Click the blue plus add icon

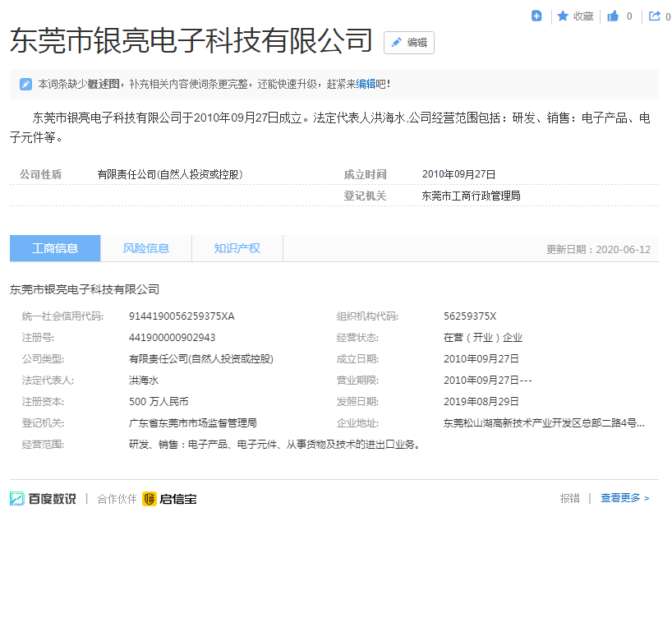pos(536,16)
